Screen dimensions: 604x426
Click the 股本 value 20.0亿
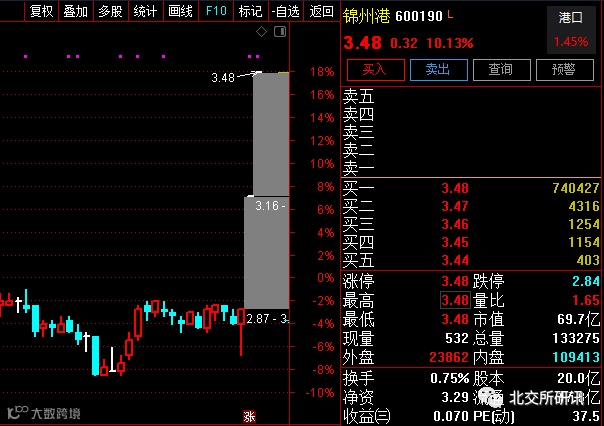579,378
